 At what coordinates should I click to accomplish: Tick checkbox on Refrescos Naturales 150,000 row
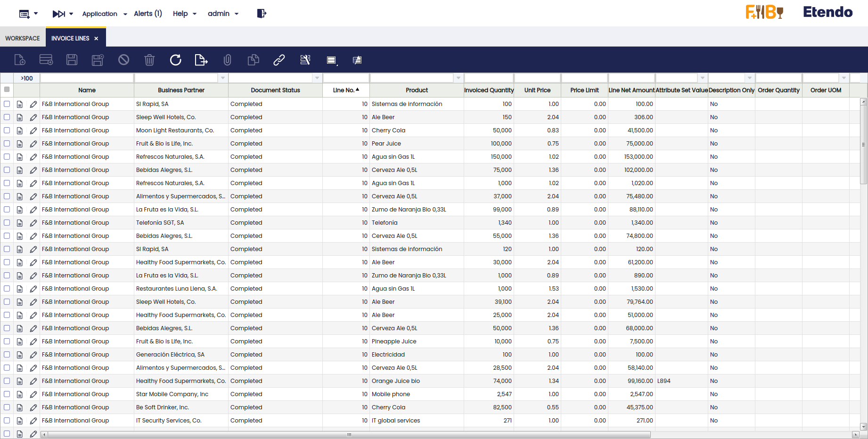[x=7, y=156]
